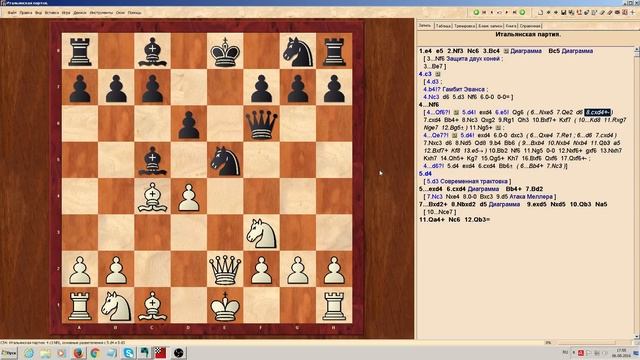Select final move 12.Qb3= in notation
Screen dimensions: 640x360
click(x=477, y=220)
